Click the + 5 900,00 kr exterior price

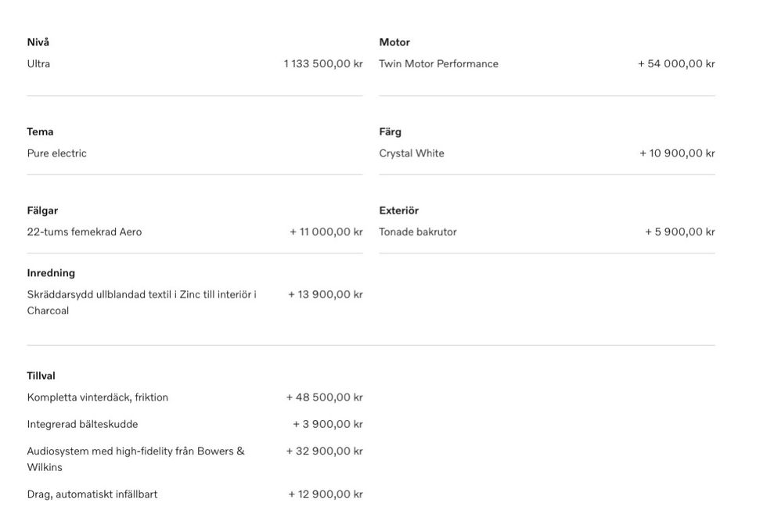click(x=679, y=232)
